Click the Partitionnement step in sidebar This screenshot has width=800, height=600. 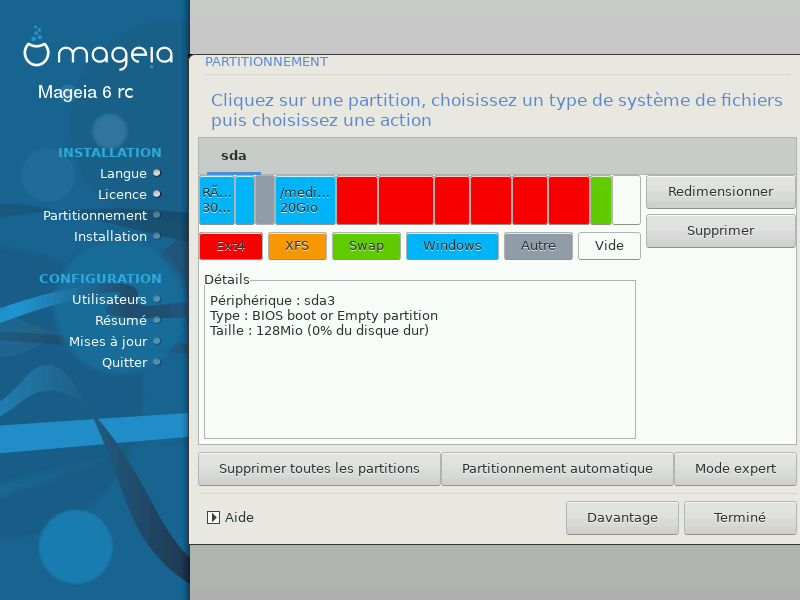95,215
